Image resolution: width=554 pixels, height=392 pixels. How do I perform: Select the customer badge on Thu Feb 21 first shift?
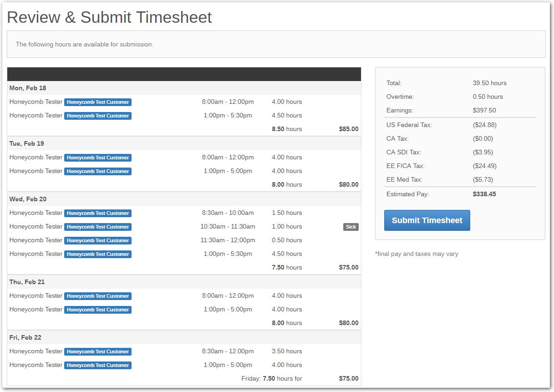(x=97, y=296)
